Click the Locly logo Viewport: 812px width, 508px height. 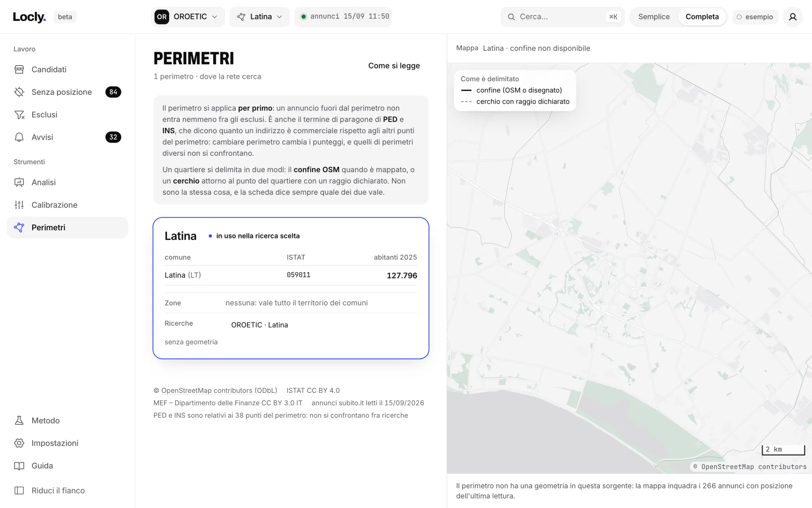pos(29,17)
